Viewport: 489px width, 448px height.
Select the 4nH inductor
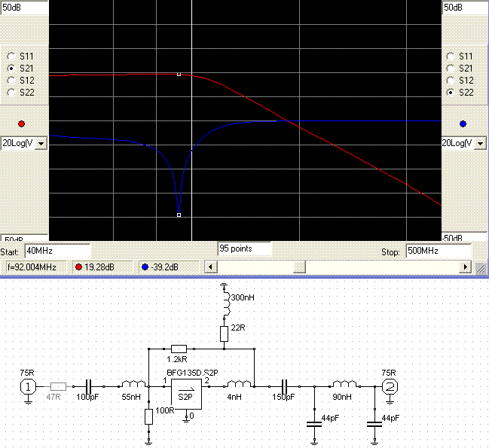(x=239, y=384)
